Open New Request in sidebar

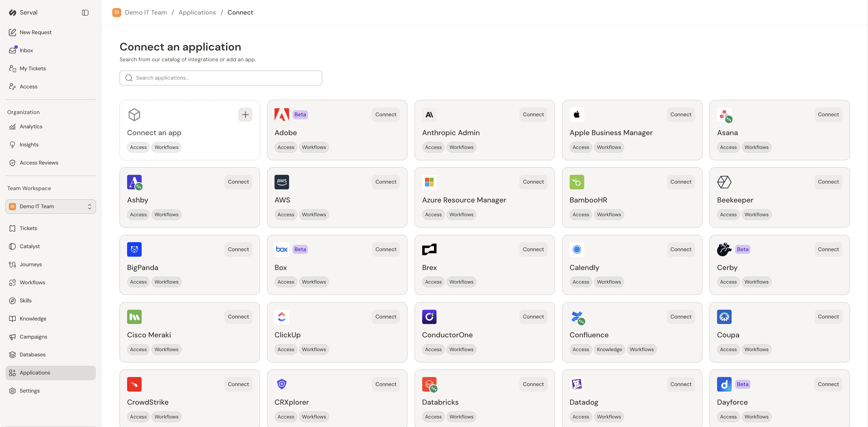click(x=50, y=32)
